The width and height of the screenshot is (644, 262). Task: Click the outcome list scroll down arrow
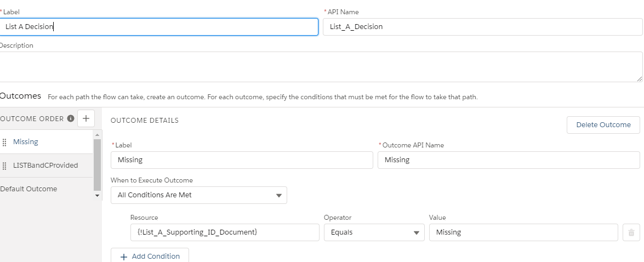[x=98, y=195]
